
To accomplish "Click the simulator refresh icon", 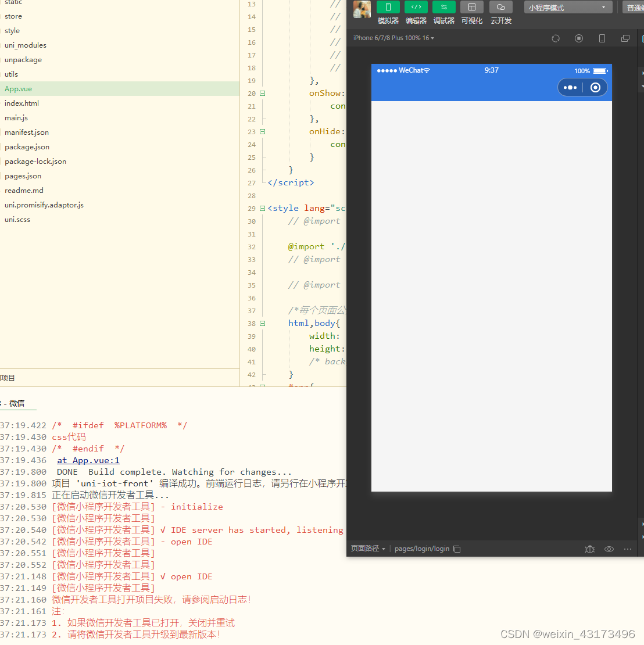I will click(x=556, y=38).
